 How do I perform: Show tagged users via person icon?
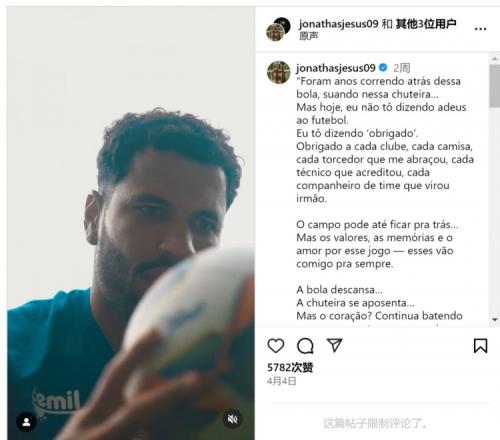coord(26,422)
